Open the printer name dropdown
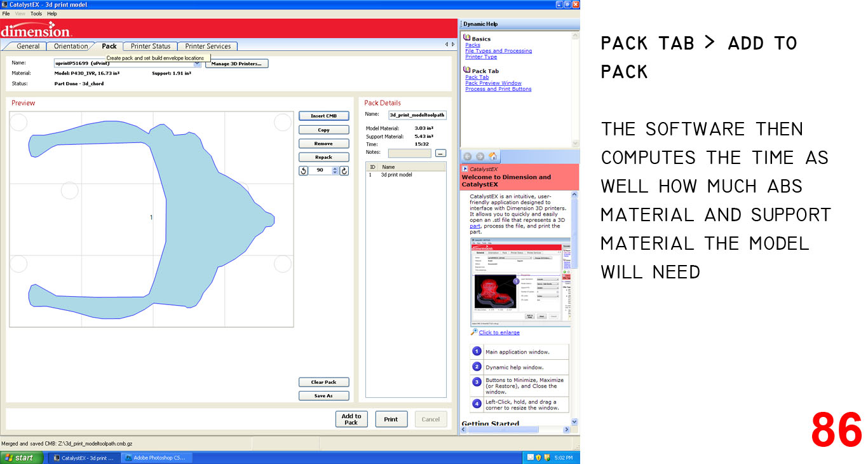The height and width of the screenshot is (464, 868). pyautogui.click(x=197, y=64)
